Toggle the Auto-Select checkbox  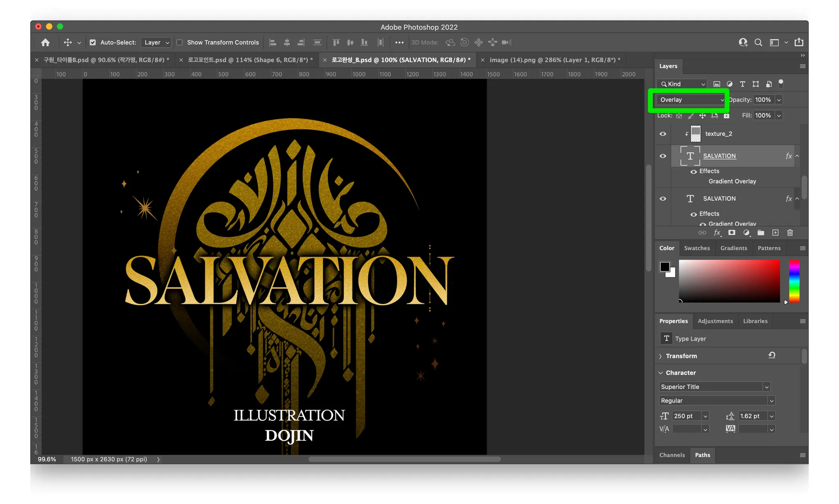(93, 43)
